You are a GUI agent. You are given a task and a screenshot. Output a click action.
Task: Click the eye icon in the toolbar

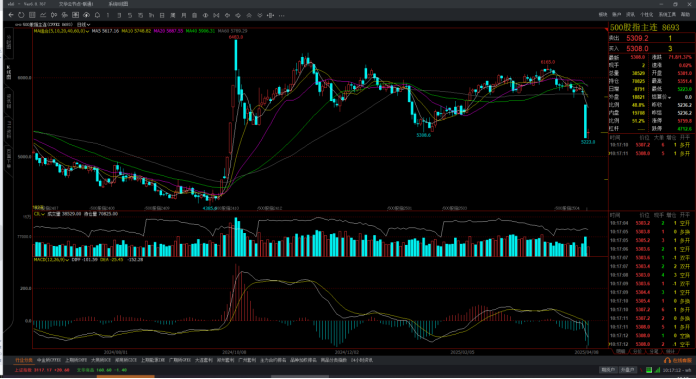(x=206, y=15)
